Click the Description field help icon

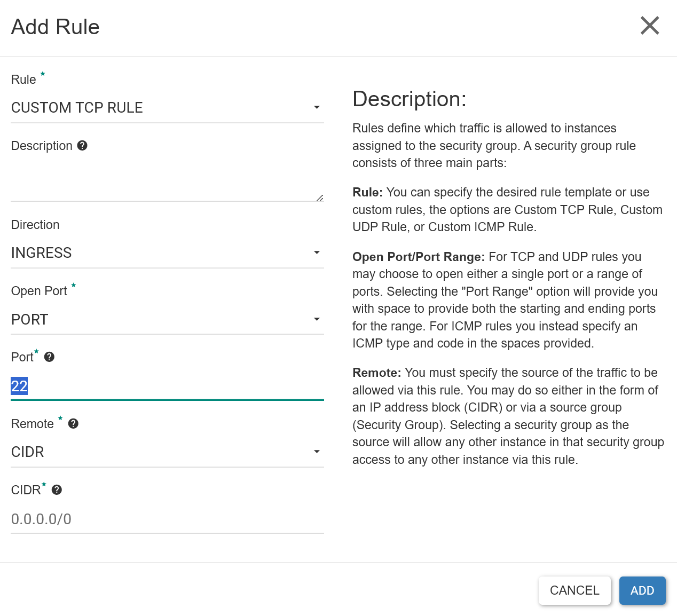[x=82, y=146]
